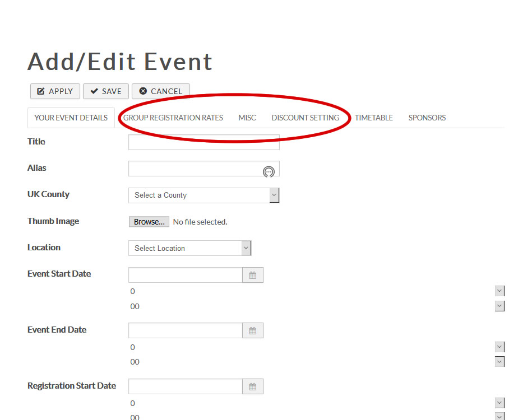This screenshot has width=518, height=420.
Task: Open the Misc tab
Action: click(247, 118)
